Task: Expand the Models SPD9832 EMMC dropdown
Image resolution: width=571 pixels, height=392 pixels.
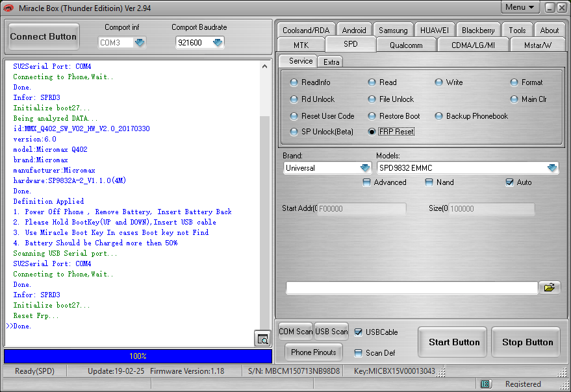Action: (x=552, y=168)
